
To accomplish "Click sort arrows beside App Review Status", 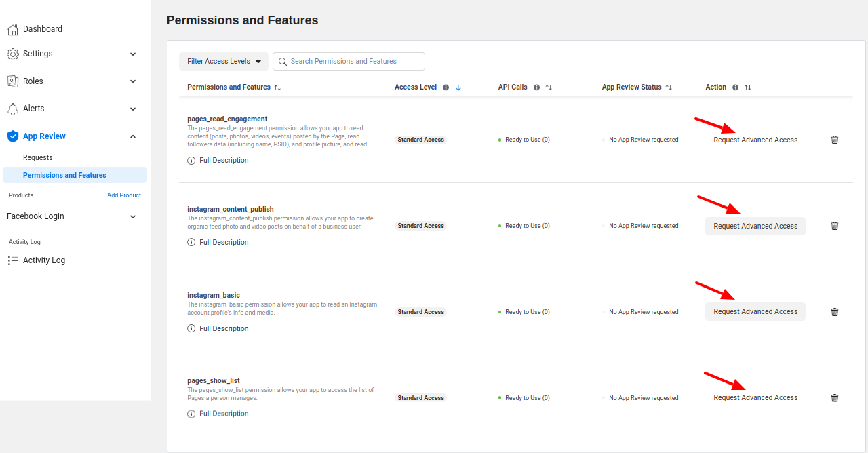I will pos(669,87).
